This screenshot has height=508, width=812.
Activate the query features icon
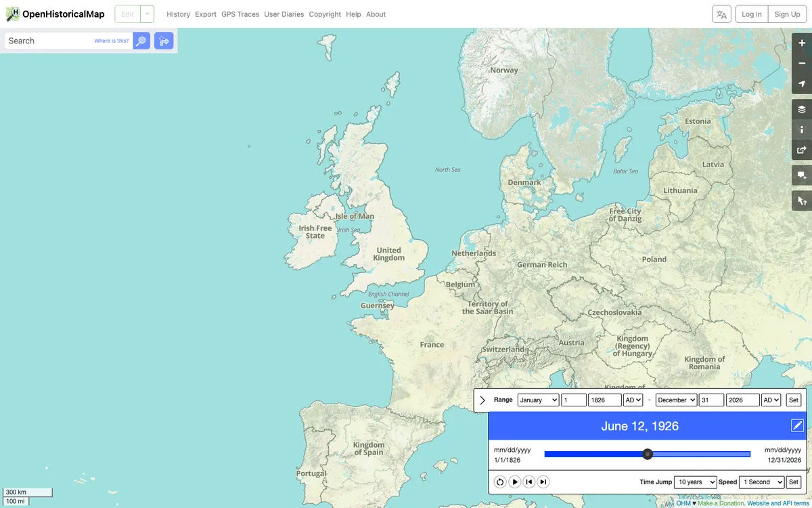[802, 200]
